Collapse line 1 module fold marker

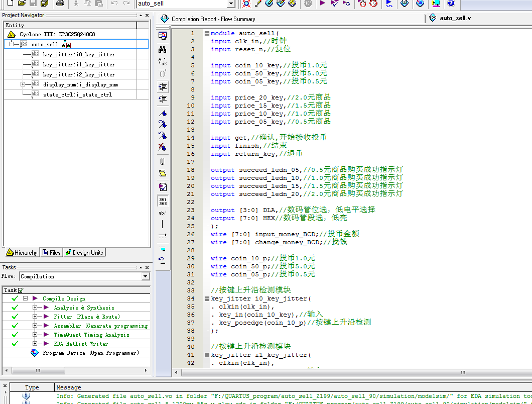tap(206, 33)
